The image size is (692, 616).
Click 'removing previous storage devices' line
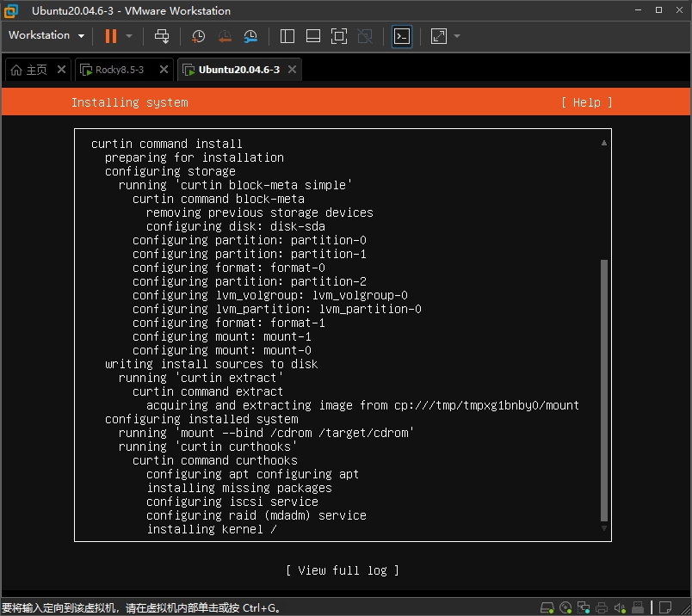click(x=260, y=213)
